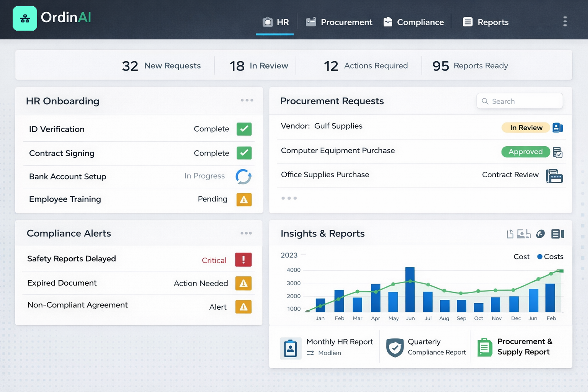Expand more Procurement Requests via ellipsis
Screen dimensions: 588x392
tap(289, 198)
